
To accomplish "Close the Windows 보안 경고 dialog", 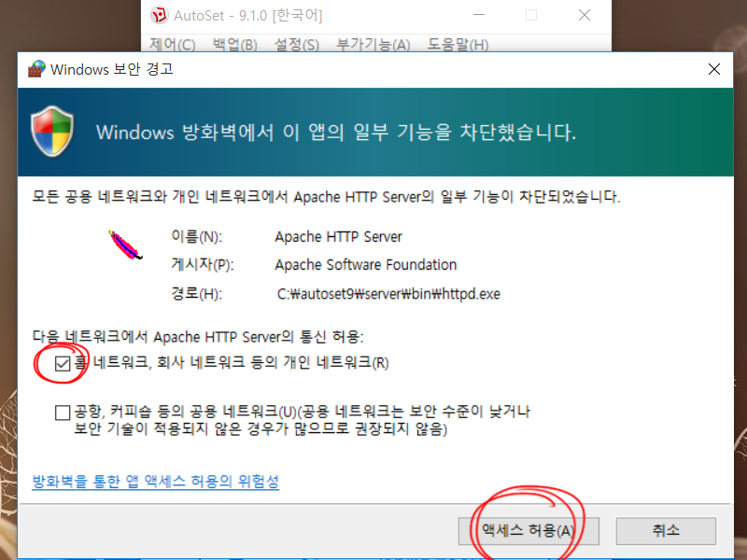I will point(713,69).
